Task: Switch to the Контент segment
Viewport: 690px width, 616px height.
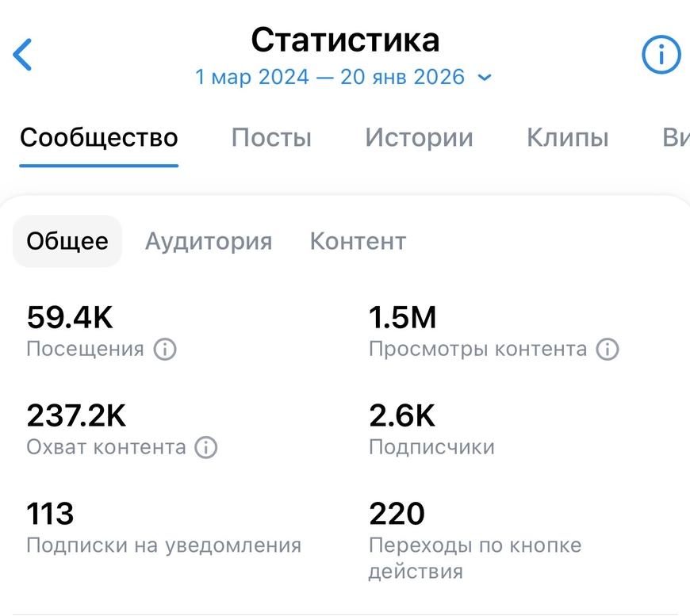Action: [x=358, y=241]
